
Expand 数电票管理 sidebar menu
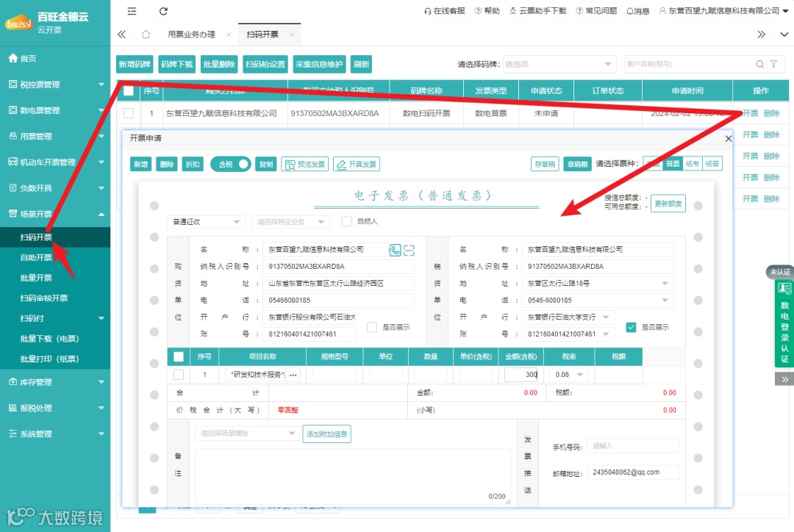click(x=55, y=110)
